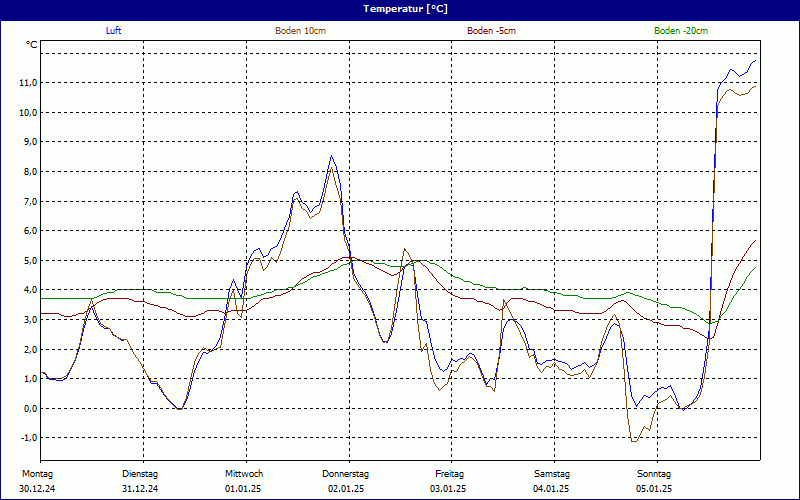Select the green 'Boden -20cm' legend label

tap(681, 31)
